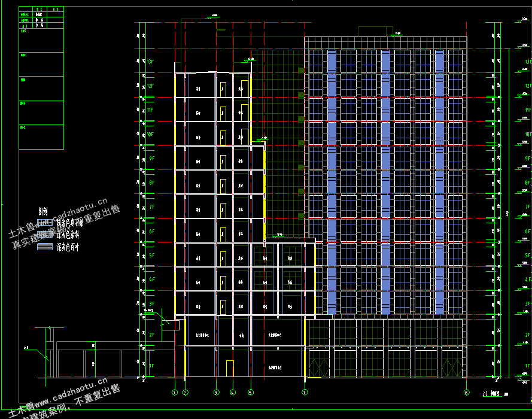Click grid axis bubble number 5
Viewport: 532px width, 419px height.
click(251, 393)
